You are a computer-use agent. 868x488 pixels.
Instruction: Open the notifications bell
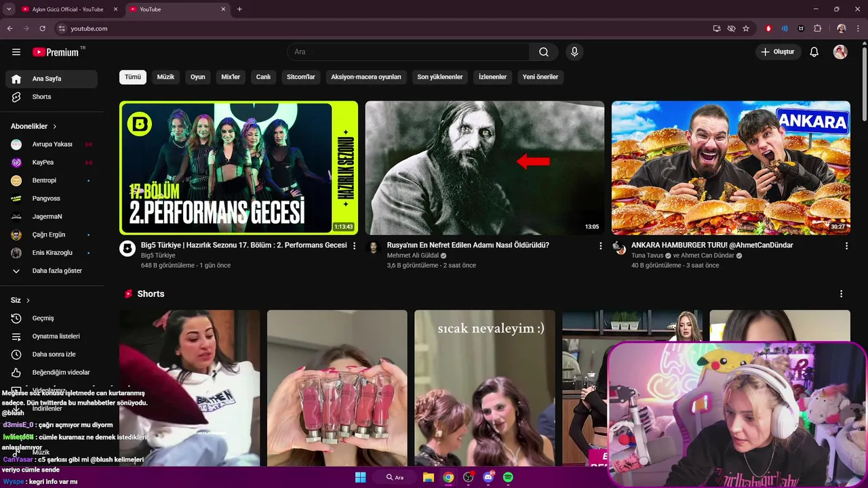(814, 52)
